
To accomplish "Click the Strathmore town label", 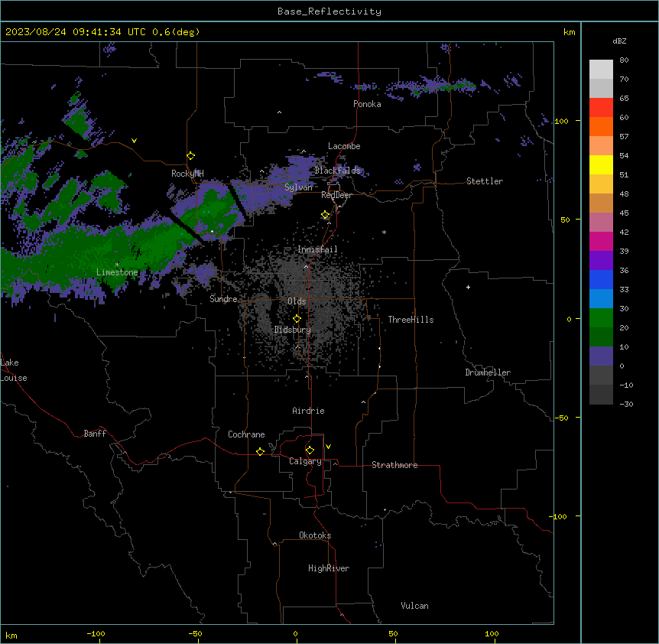I will pos(394,465).
